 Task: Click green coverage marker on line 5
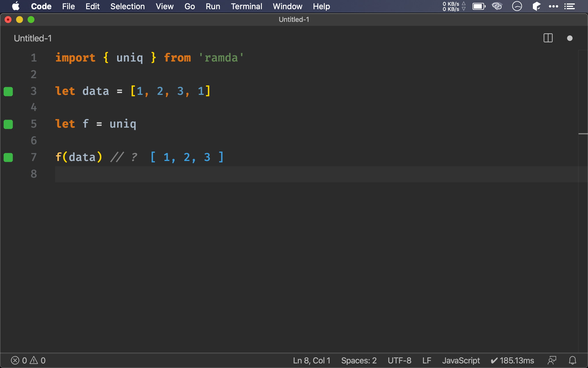8,124
